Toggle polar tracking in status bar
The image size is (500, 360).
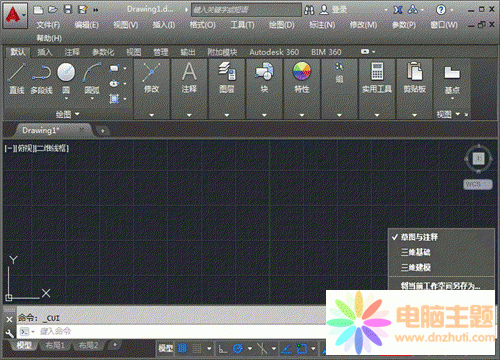[x=238, y=349]
